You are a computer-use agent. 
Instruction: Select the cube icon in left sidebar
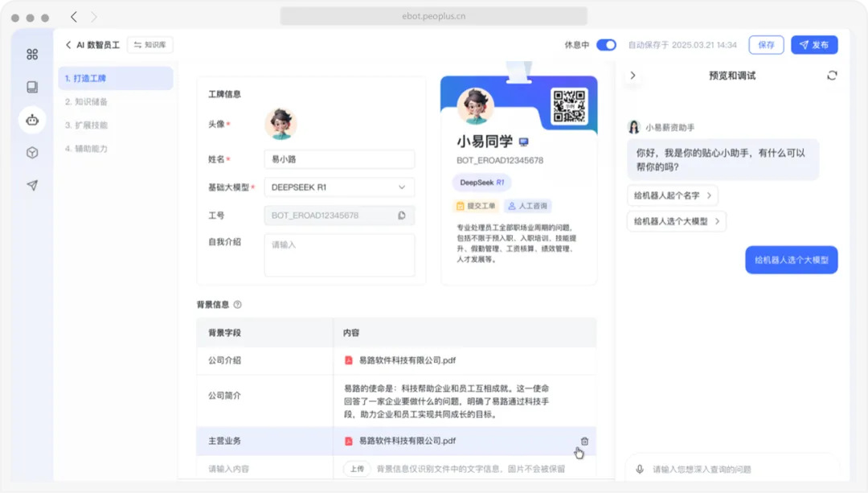click(x=32, y=152)
